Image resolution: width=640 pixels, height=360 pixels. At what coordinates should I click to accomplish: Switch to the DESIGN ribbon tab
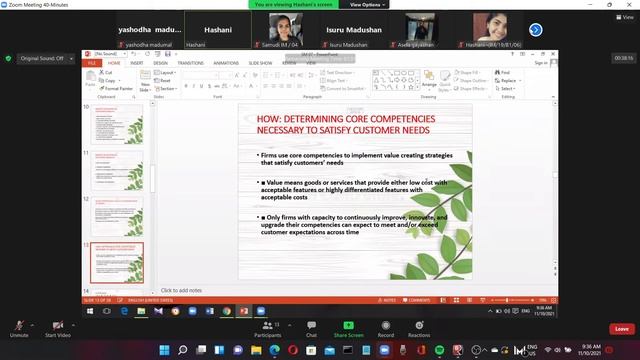160,63
